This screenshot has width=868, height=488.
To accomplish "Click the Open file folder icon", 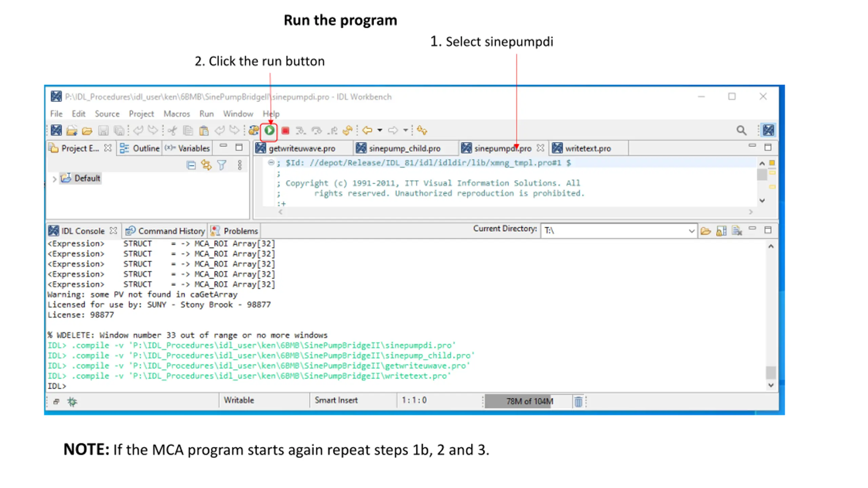I will coord(87,130).
